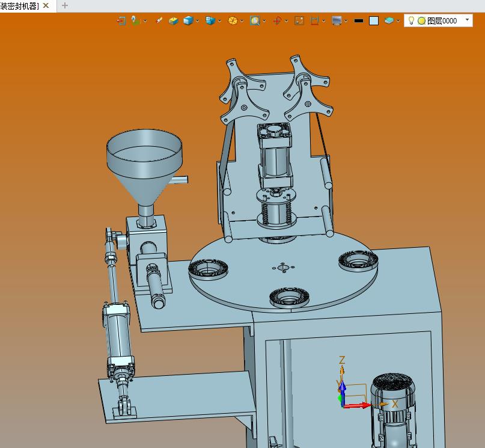
Task: Expand the layer stack icon dropdown
Action: tap(398, 21)
